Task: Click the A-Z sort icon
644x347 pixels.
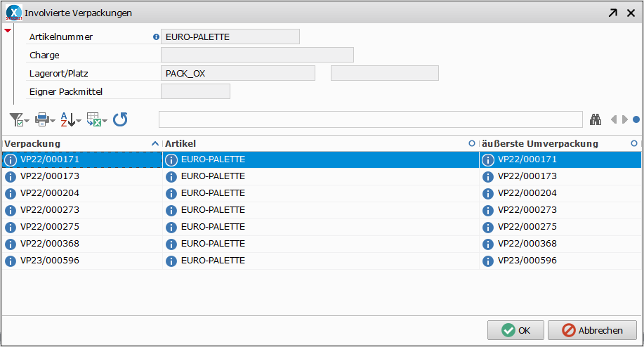Action: [x=67, y=119]
